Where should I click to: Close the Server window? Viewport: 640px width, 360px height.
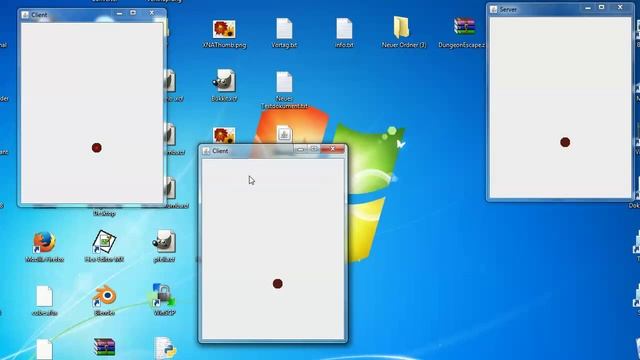coord(620,7)
